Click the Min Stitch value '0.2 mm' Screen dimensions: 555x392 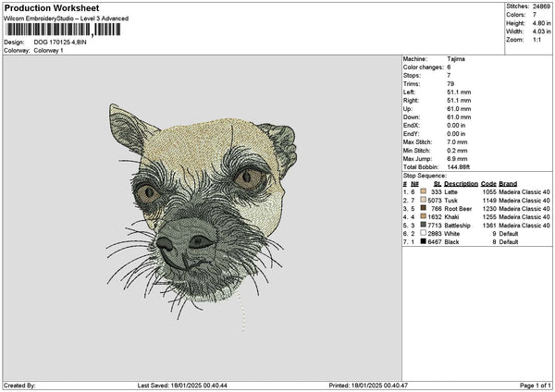coord(457,151)
